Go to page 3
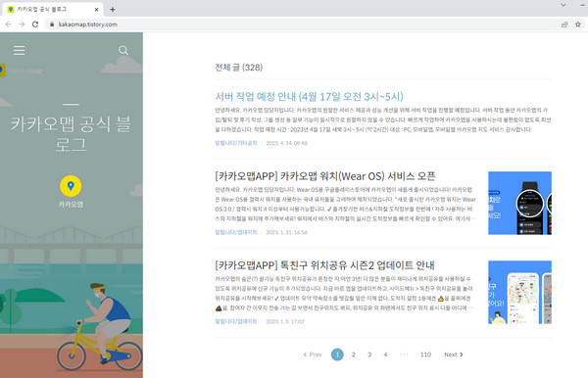 pos(369,354)
